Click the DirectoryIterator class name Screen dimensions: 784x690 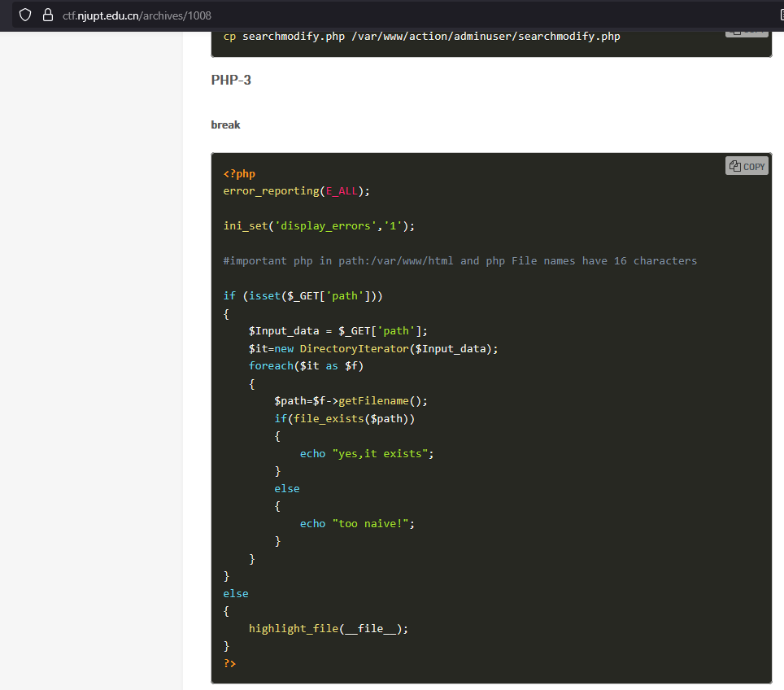(x=354, y=348)
